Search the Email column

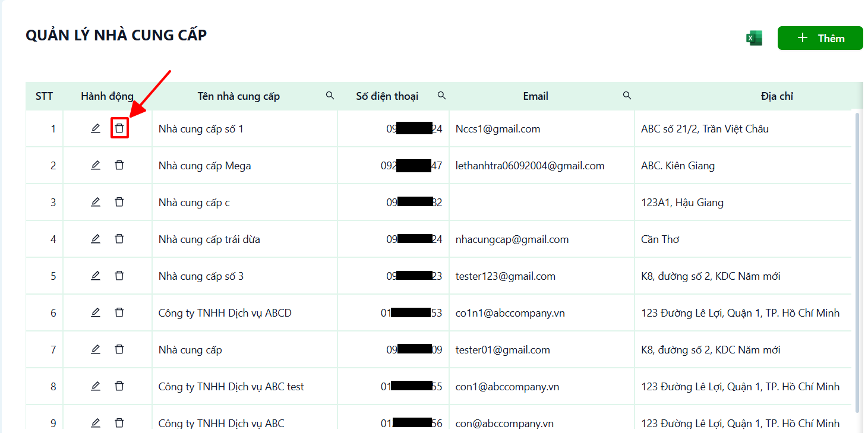point(627,96)
